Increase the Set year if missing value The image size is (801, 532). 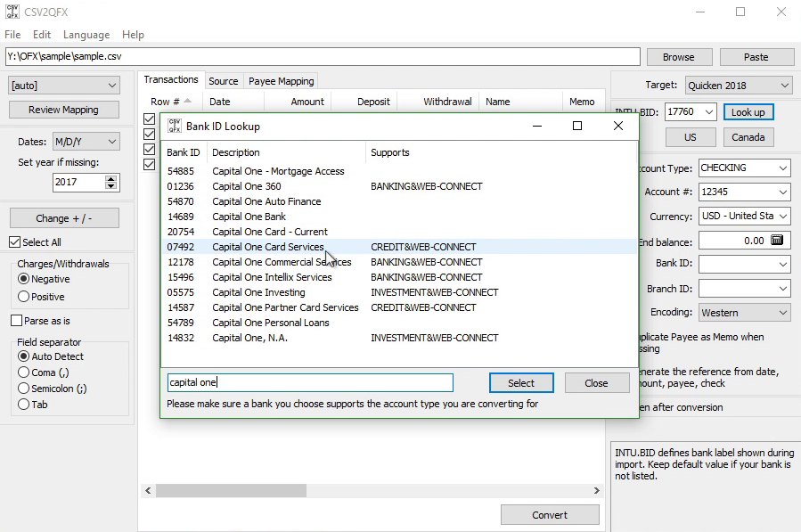[x=110, y=178]
